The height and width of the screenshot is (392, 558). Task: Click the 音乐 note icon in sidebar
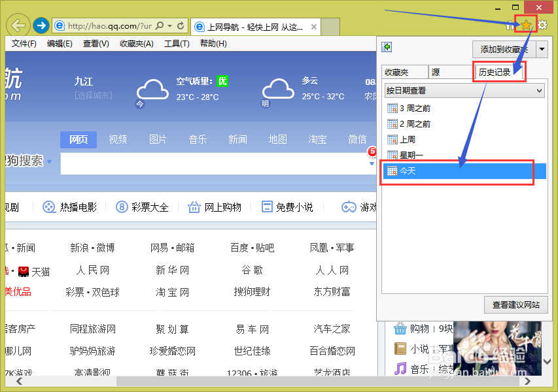pyautogui.click(x=400, y=368)
